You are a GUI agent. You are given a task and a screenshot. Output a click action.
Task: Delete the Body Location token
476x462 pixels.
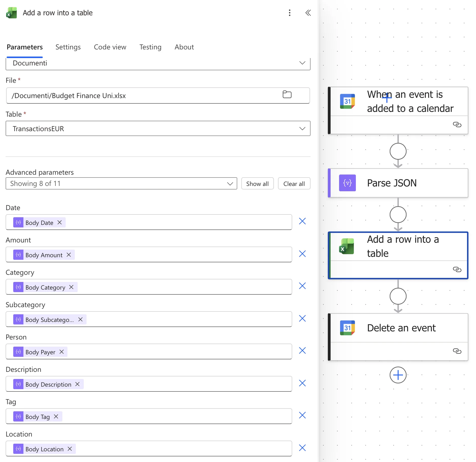coord(70,449)
